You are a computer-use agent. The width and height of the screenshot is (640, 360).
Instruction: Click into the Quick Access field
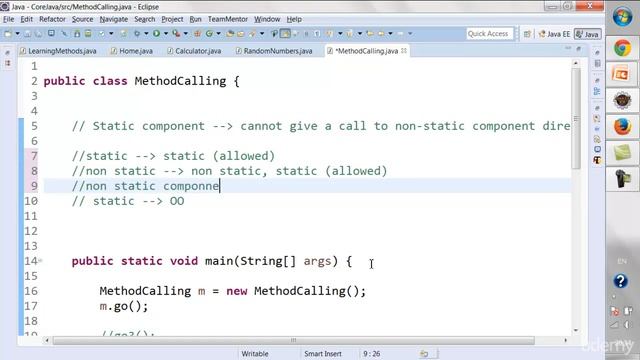(x=489, y=33)
